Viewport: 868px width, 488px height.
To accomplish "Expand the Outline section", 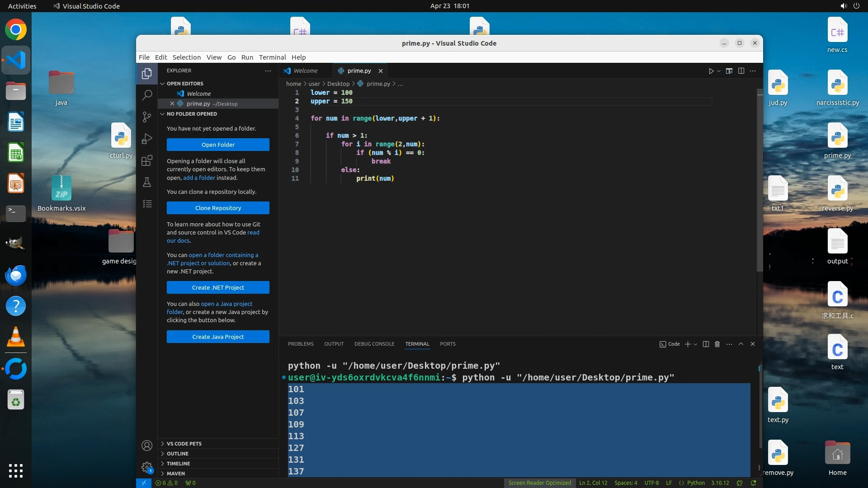I will point(178,454).
